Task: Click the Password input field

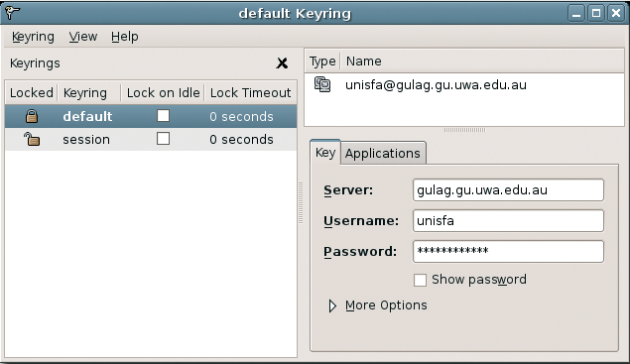Action: 508,252
